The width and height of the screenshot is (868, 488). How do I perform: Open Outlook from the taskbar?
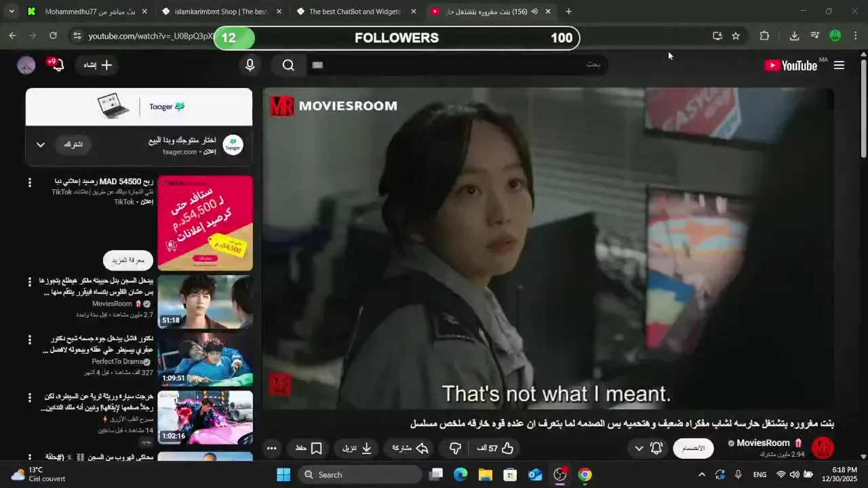click(x=535, y=474)
